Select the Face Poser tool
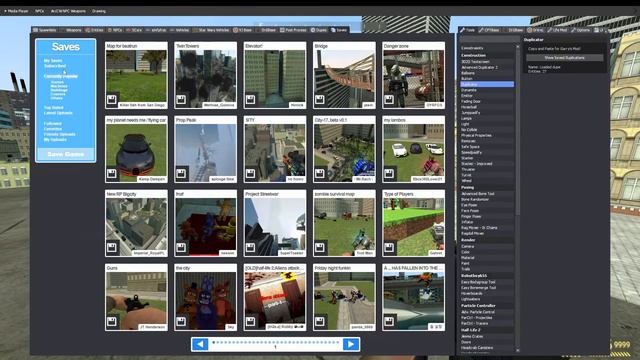The height and width of the screenshot is (360, 640). pos(487,211)
